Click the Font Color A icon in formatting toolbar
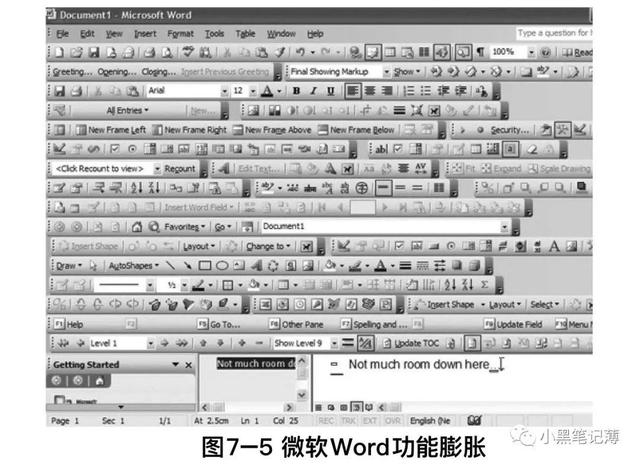The height and width of the screenshot is (465, 640). point(267,91)
